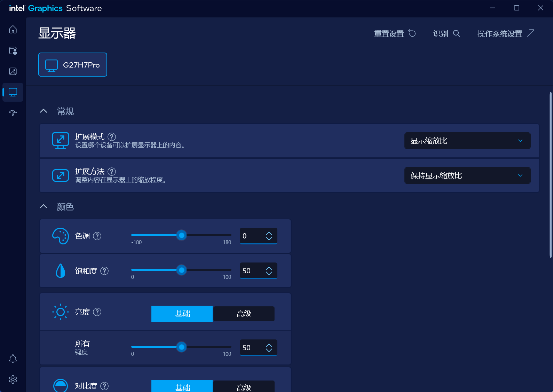Click the 对比度 half-circle icon

pyautogui.click(x=61, y=385)
